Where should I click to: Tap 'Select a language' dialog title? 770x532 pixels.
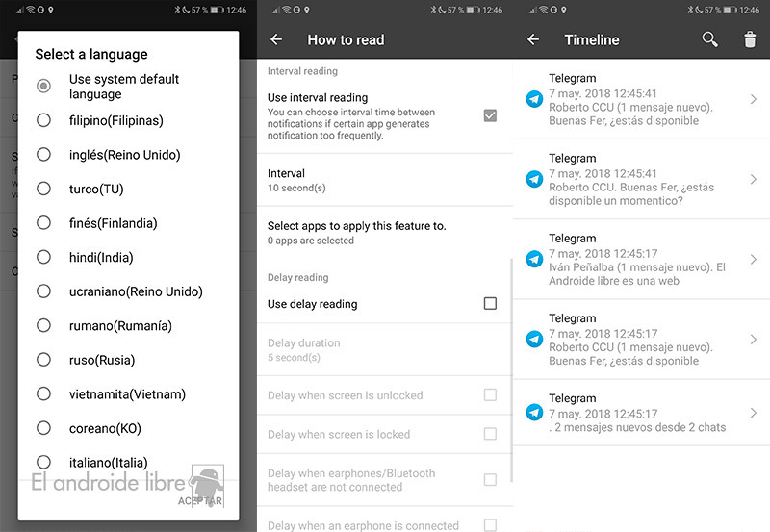[91, 54]
